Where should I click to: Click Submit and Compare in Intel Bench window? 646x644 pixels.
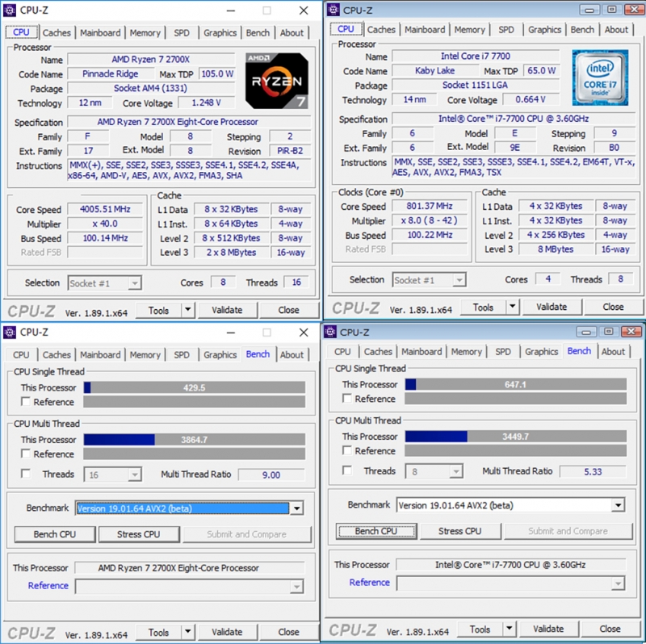coord(568,531)
